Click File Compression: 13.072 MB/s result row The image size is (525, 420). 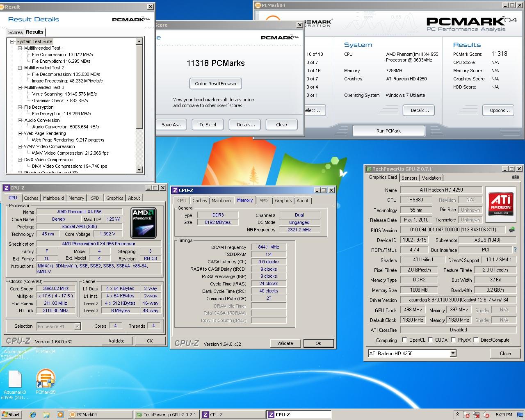(62, 55)
